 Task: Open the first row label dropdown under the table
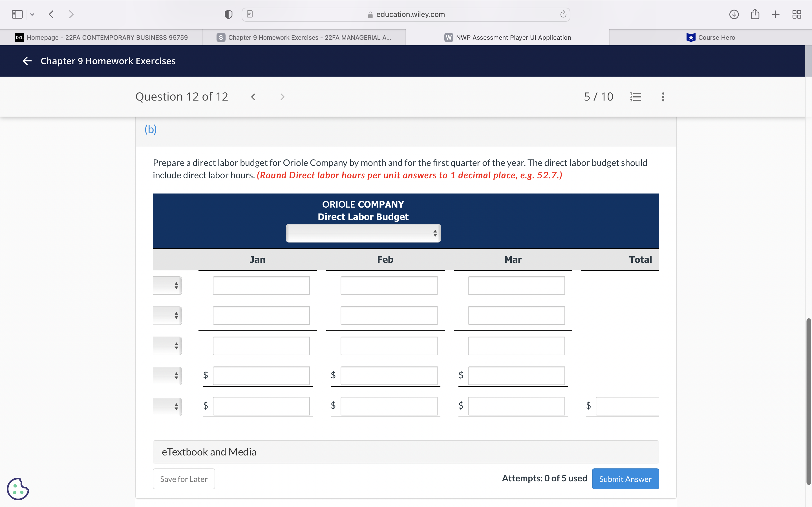coord(167,285)
